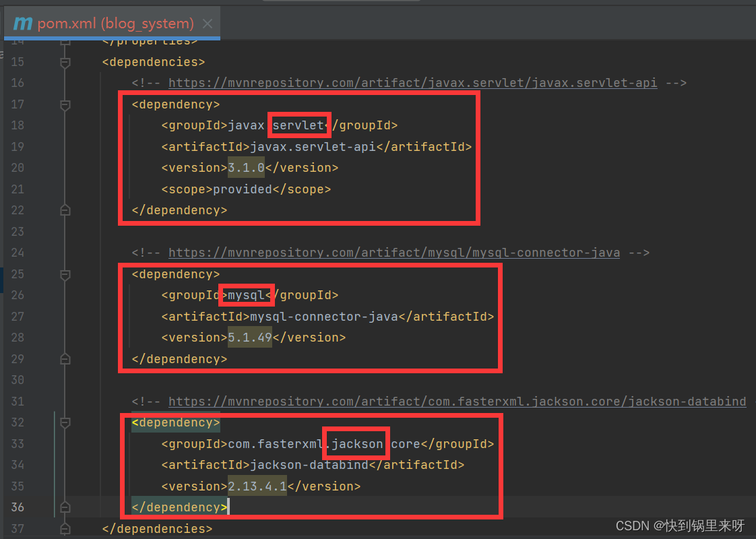Click line number 34 in the gutter

[x=18, y=465]
